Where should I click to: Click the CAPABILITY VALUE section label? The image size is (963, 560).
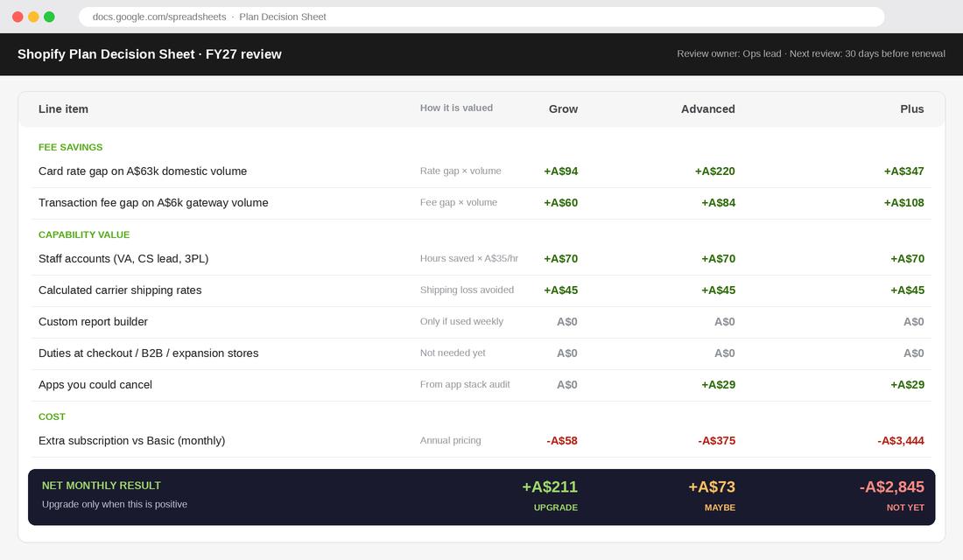pos(84,234)
